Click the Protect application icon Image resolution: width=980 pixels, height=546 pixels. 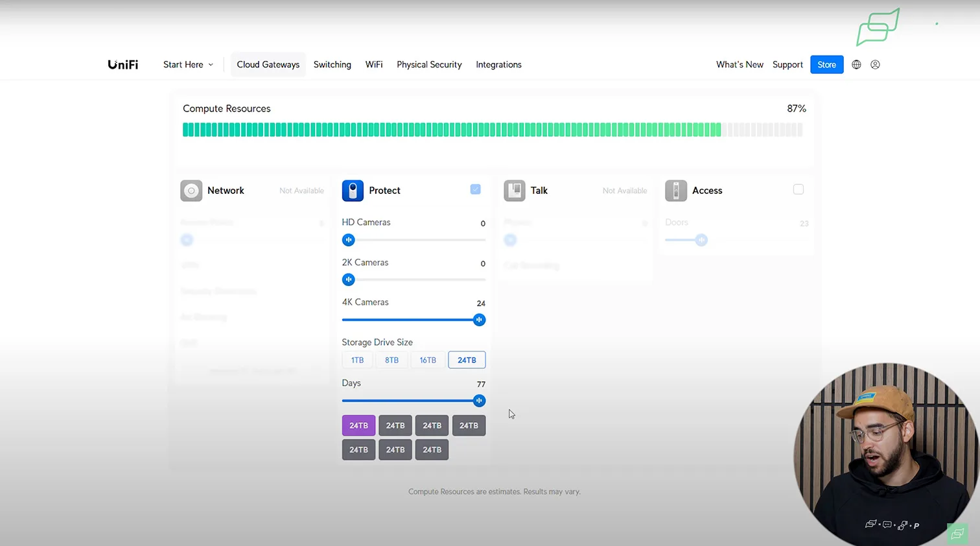point(353,191)
